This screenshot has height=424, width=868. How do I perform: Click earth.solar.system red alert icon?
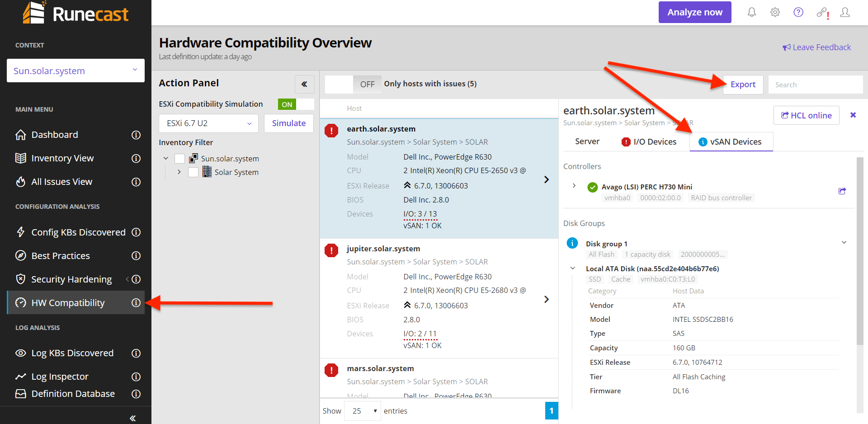(331, 131)
